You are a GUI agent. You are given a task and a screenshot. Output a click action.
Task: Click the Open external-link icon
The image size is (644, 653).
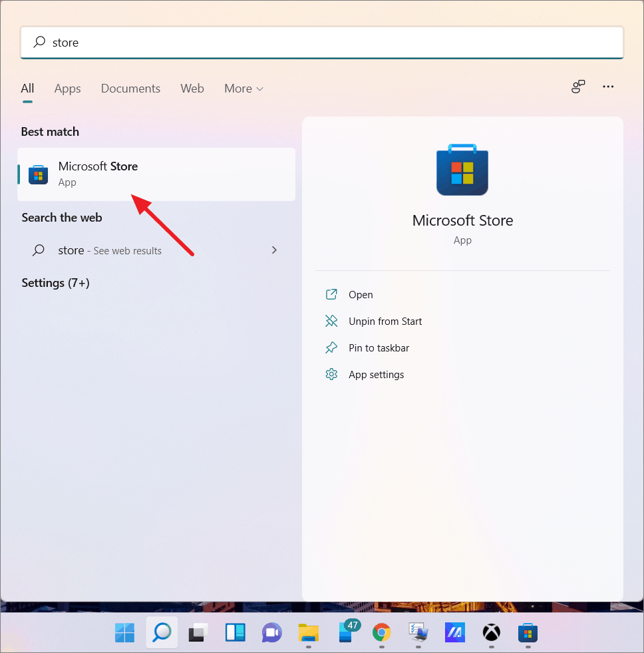[331, 294]
